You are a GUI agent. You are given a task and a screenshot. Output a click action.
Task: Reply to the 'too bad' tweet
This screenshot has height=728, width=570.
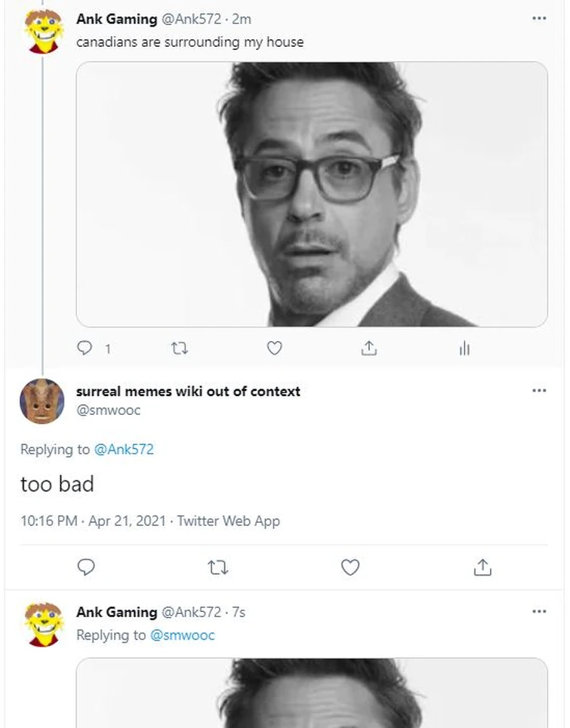[x=87, y=567]
